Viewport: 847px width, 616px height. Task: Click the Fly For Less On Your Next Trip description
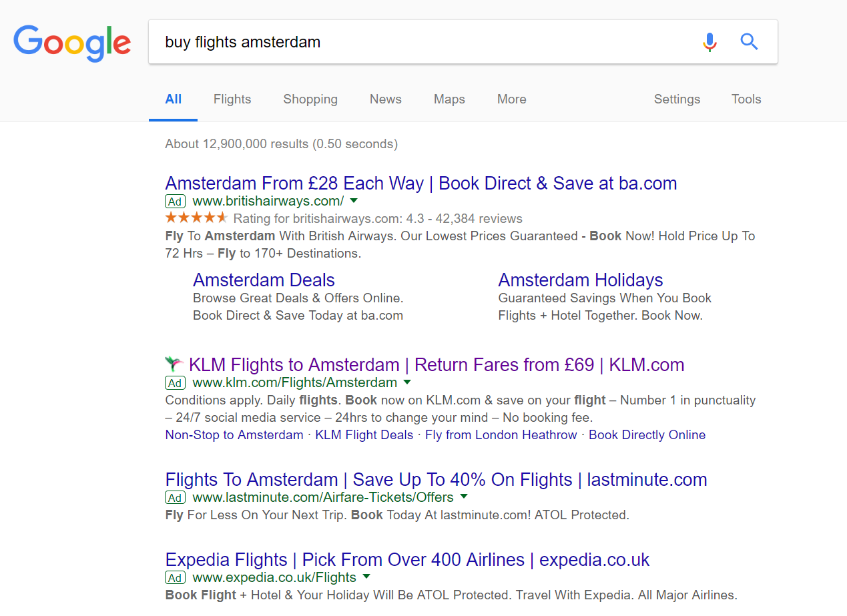click(x=397, y=515)
